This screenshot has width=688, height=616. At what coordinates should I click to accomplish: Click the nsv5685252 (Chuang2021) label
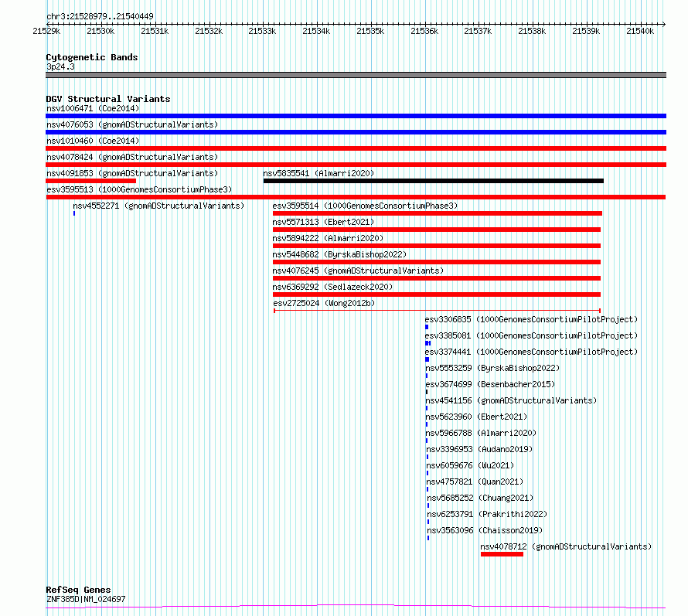481,498
